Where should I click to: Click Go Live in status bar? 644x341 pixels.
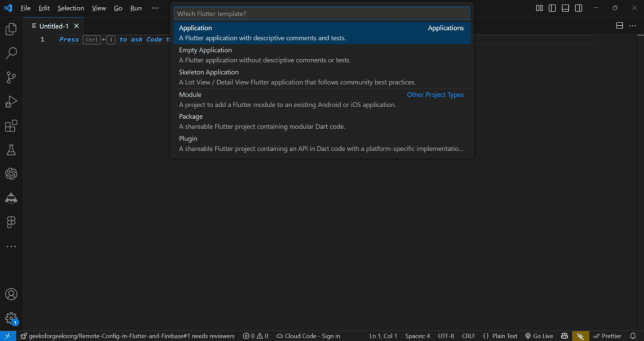(x=539, y=336)
